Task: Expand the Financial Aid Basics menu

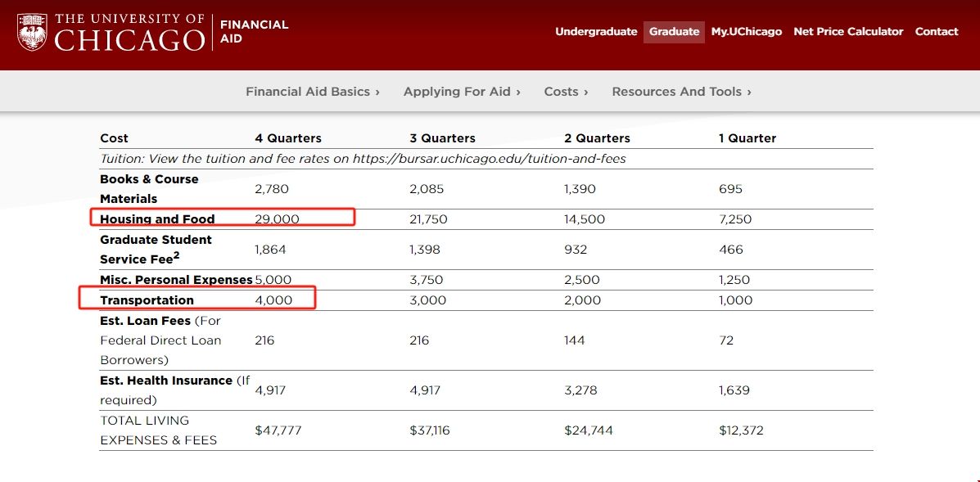Action: click(313, 92)
